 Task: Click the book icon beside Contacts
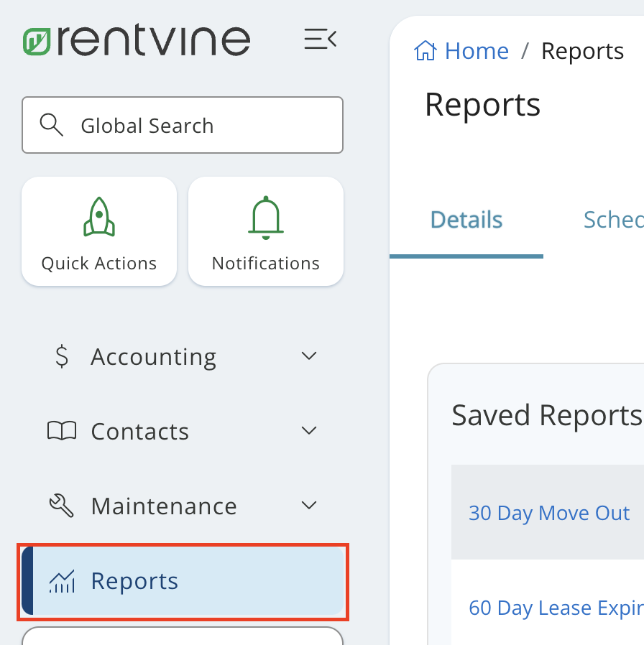(x=62, y=431)
